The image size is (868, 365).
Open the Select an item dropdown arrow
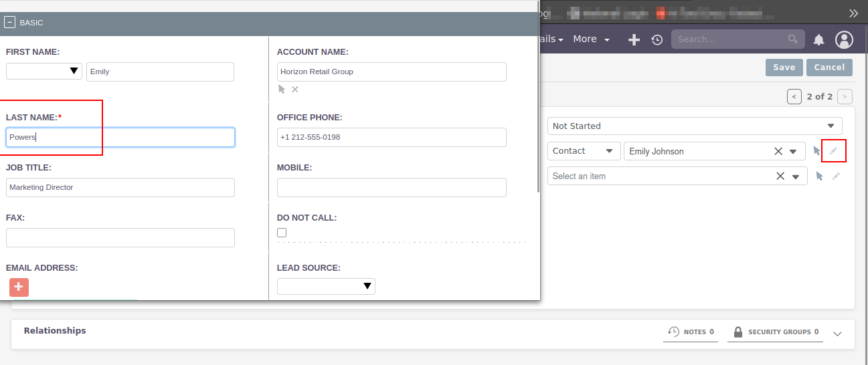[796, 177]
